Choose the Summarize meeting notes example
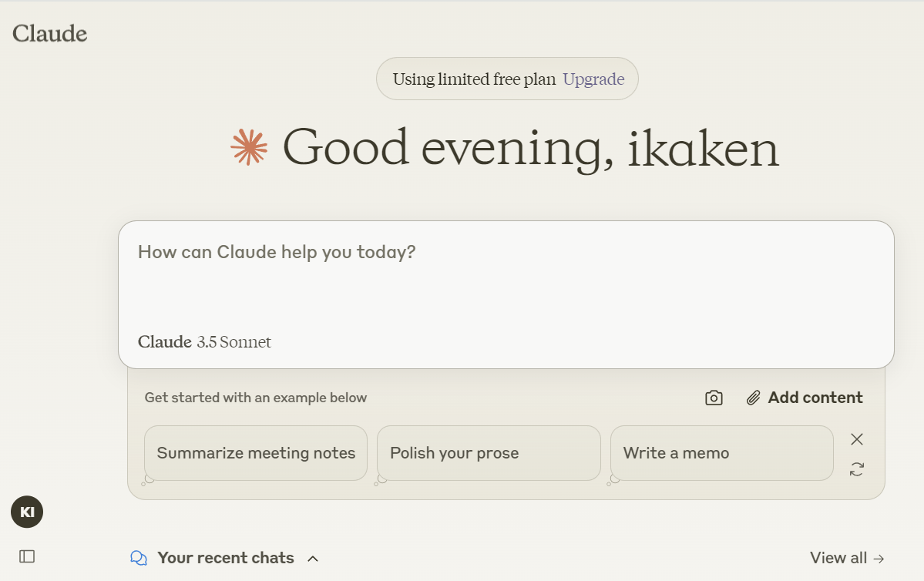The image size is (924, 581). click(x=256, y=453)
